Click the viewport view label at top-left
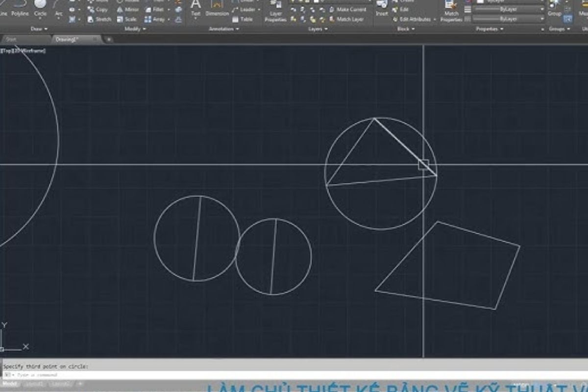588x392 pixels. click(23, 50)
